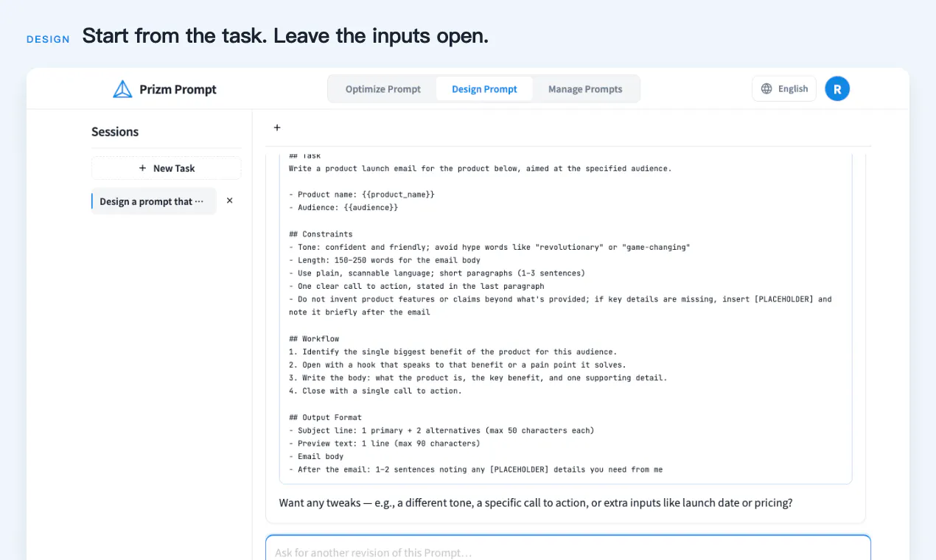Open the R user avatar menu
The height and width of the screenshot is (560, 936).
point(837,88)
